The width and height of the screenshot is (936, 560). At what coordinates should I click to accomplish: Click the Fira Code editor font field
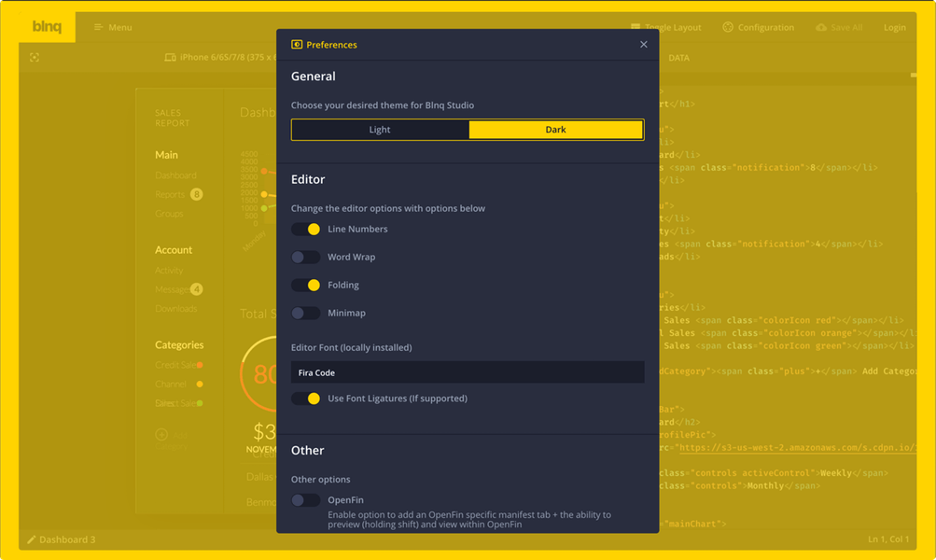pyautogui.click(x=468, y=372)
